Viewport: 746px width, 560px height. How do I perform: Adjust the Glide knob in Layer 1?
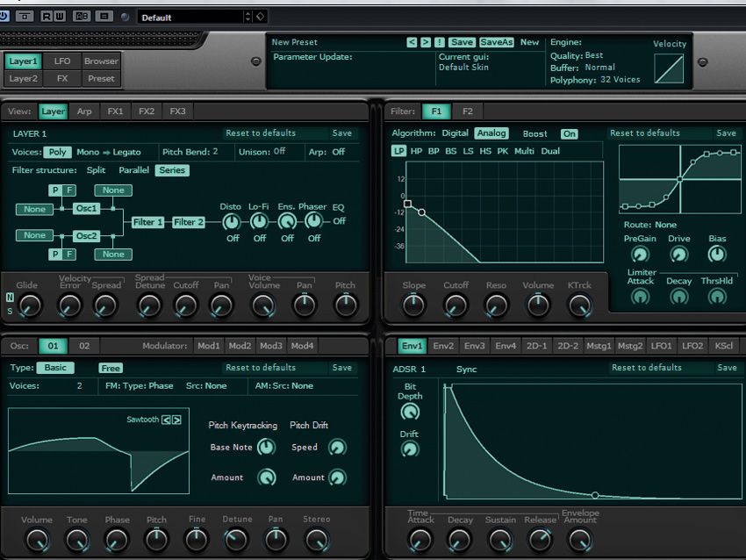pos(29,306)
